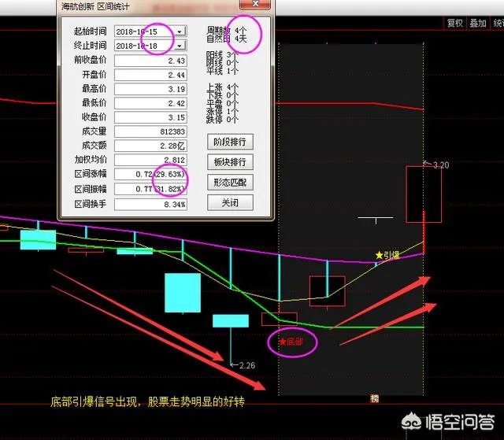Click the 起始时间 date field 2018-10-15
Screen dimensions: 504x440
coord(150,31)
